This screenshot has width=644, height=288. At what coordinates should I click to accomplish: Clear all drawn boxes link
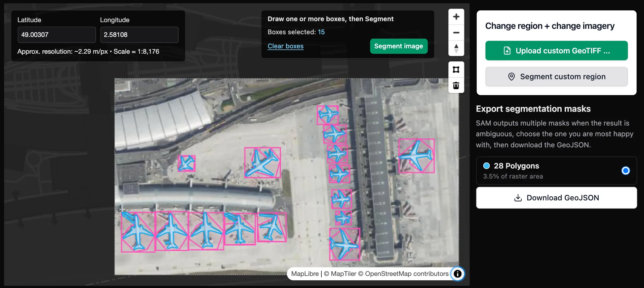(x=285, y=46)
